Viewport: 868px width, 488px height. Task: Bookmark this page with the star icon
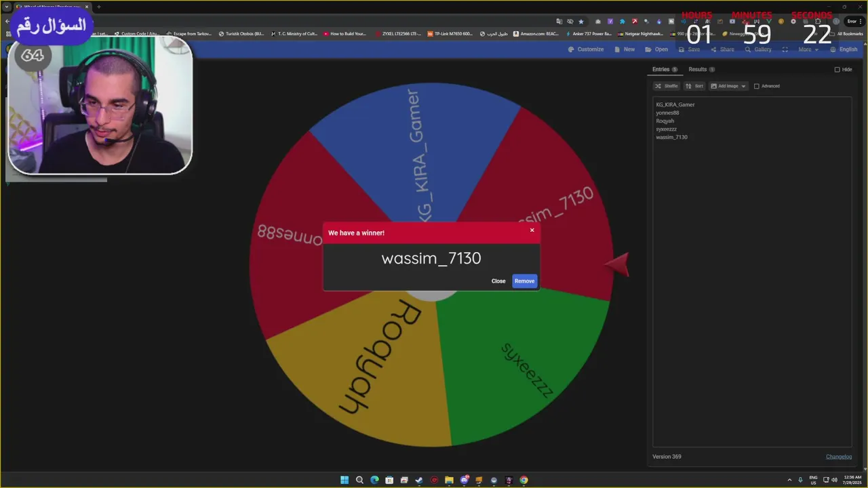click(580, 21)
